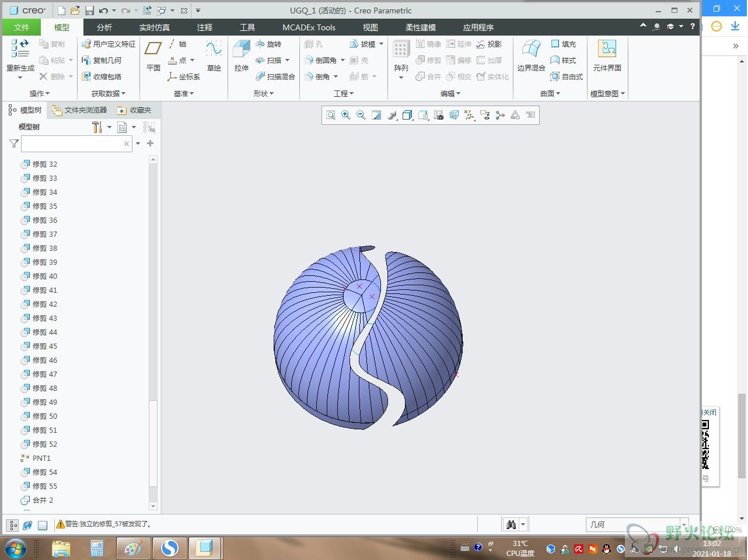Click the 扫描混合 (Swept Blend) tool
Image resolution: width=748 pixels, height=560 pixels.
[275, 76]
